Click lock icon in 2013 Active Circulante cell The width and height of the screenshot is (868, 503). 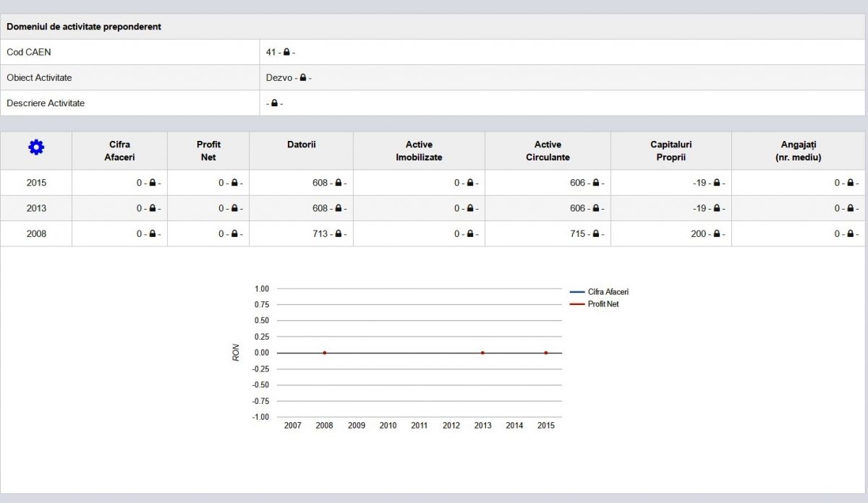[595, 208]
